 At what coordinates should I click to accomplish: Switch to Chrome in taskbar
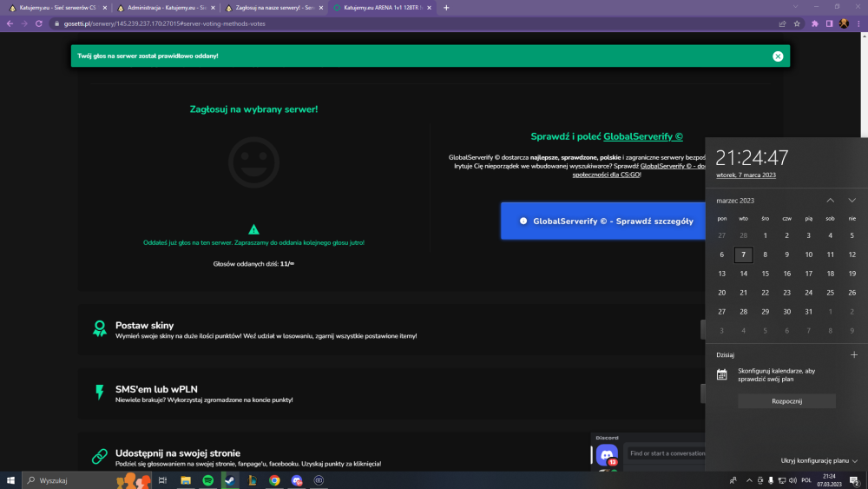274,480
